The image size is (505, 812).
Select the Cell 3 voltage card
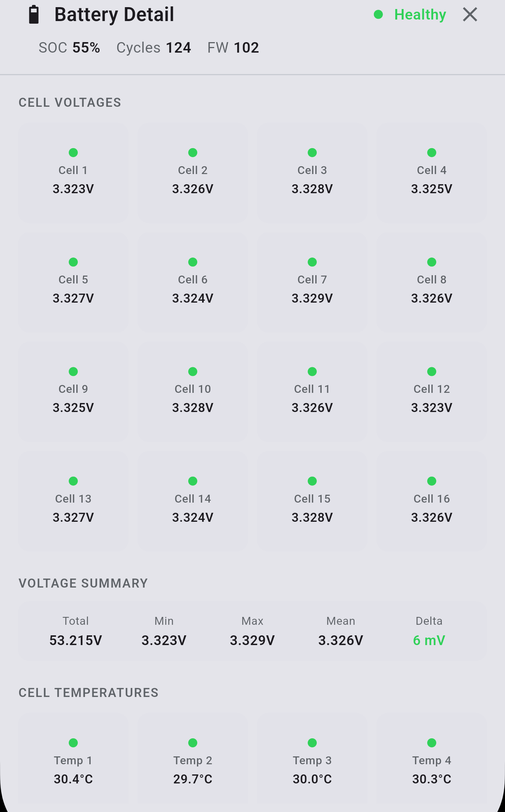(x=312, y=173)
